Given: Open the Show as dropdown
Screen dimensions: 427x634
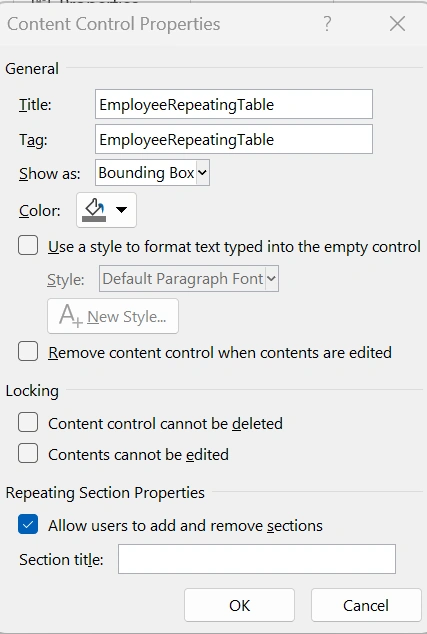Looking at the screenshot, I should pos(152,173).
